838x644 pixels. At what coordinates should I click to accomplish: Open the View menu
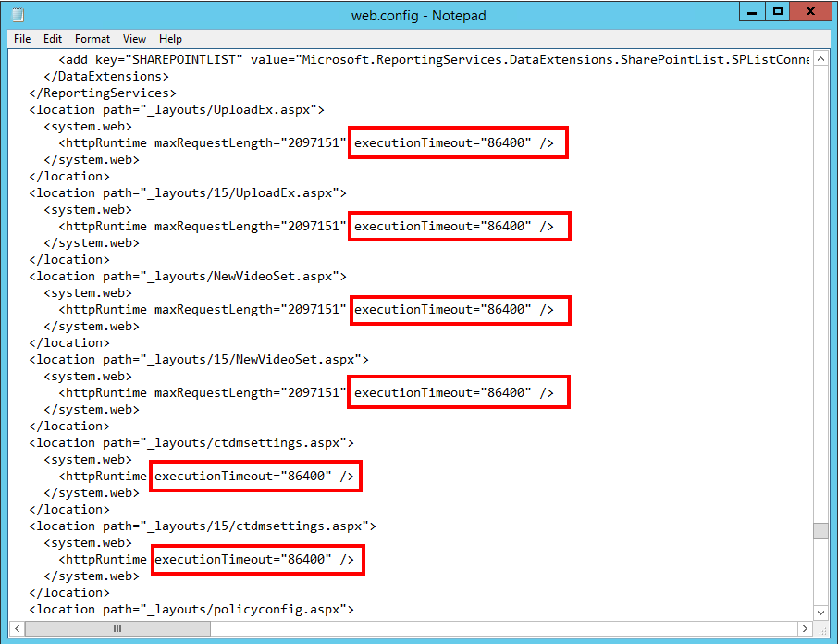(134, 39)
